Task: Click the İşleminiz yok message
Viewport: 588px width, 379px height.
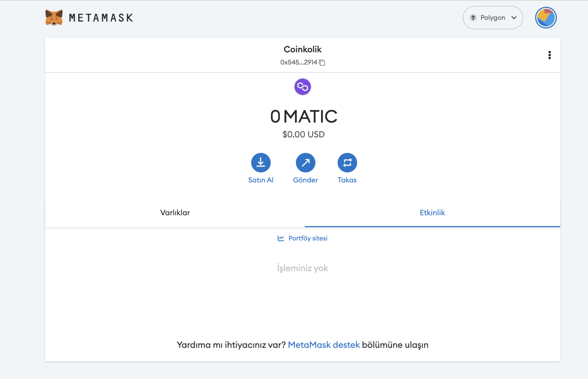Action: [x=303, y=268]
